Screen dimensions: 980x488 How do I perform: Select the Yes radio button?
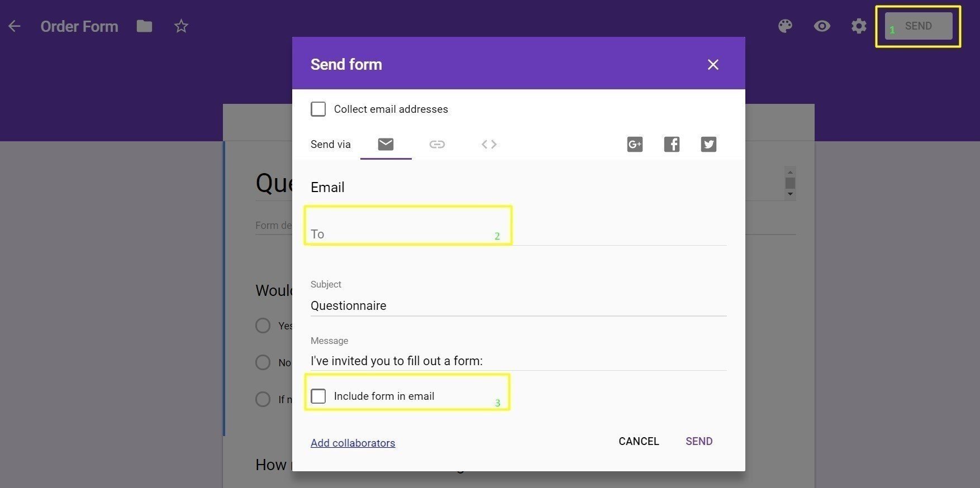(263, 326)
